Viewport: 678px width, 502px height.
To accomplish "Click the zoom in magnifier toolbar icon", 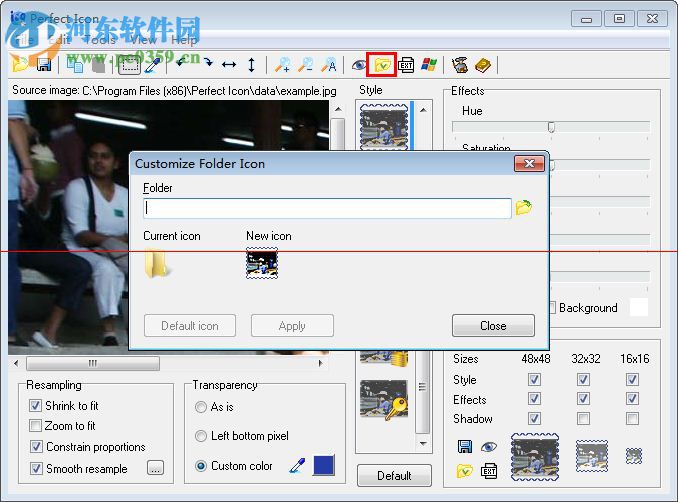I will pyautogui.click(x=283, y=65).
